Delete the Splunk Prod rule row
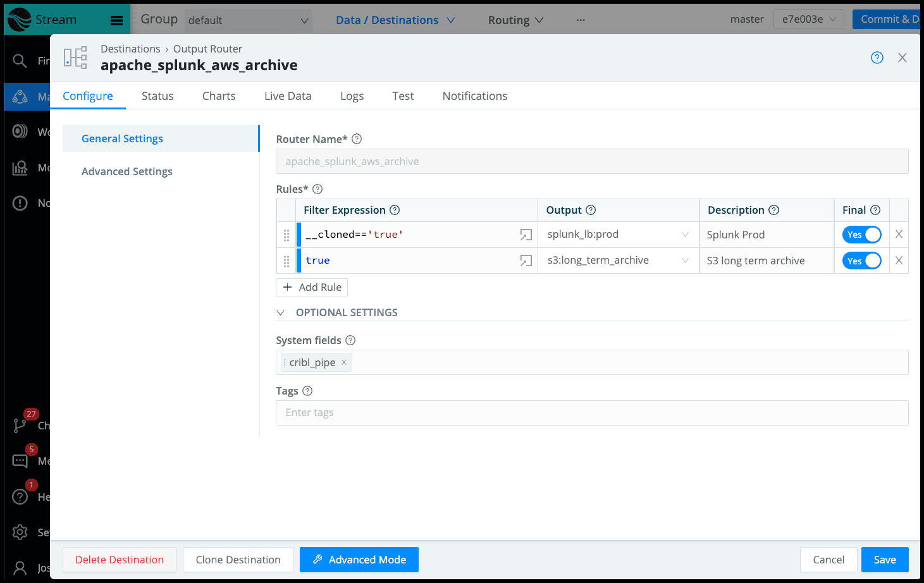This screenshot has width=924, height=583. click(x=899, y=235)
